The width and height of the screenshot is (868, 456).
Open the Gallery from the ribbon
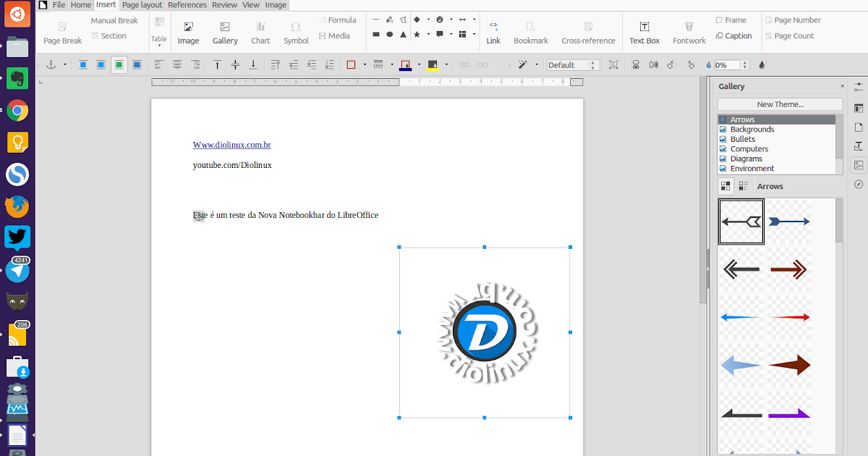pyautogui.click(x=225, y=33)
